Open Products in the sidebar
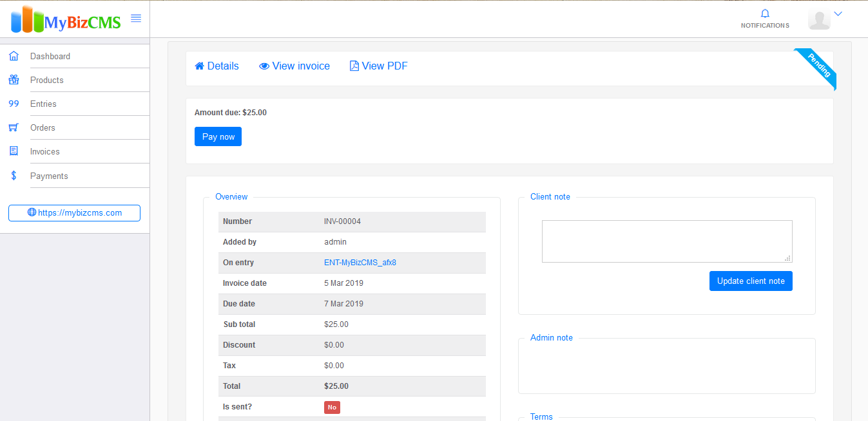Viewport: 868px width, 421px height. coord(47,80)
